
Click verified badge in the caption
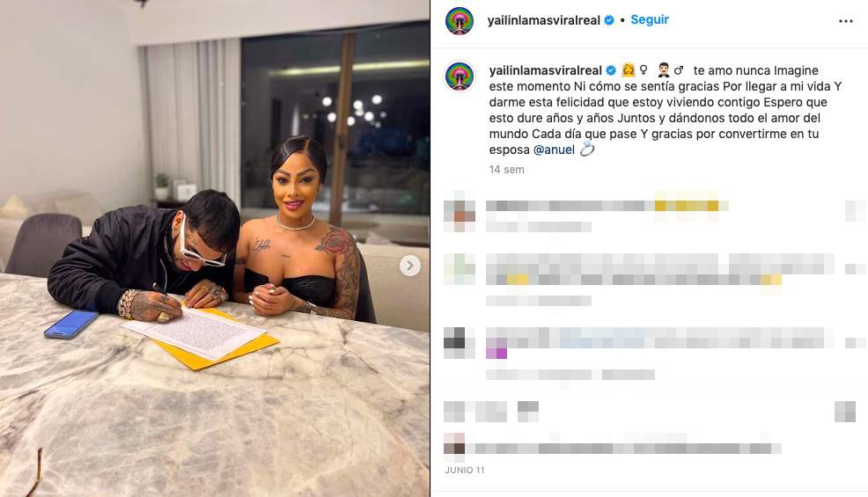click(611, 71)
